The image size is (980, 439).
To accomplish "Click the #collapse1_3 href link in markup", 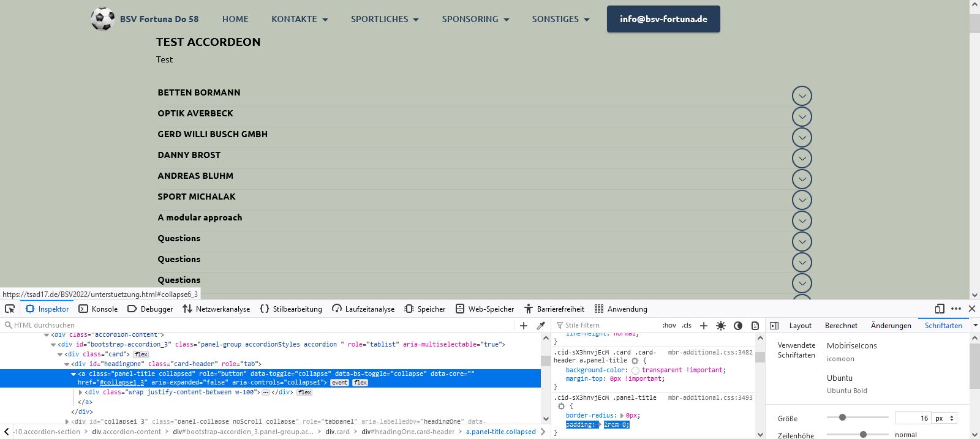I will [x=123, y=383].
